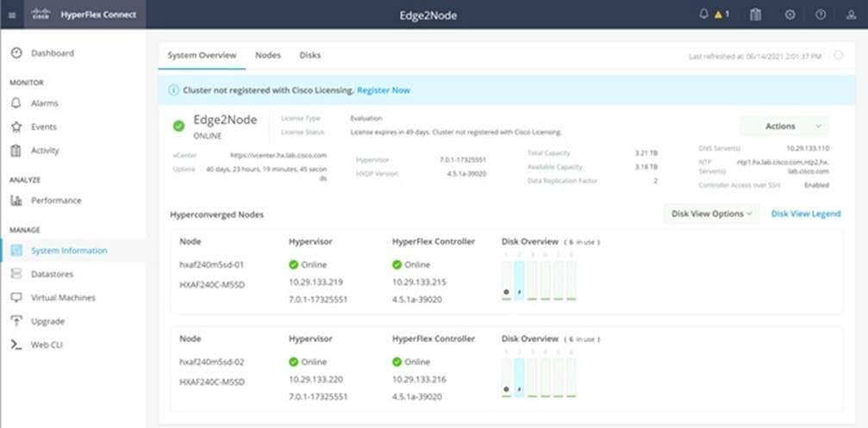Click the Dashboard gauge icon
This screenshot has height=428, width=868.
[x=16, y=53]
